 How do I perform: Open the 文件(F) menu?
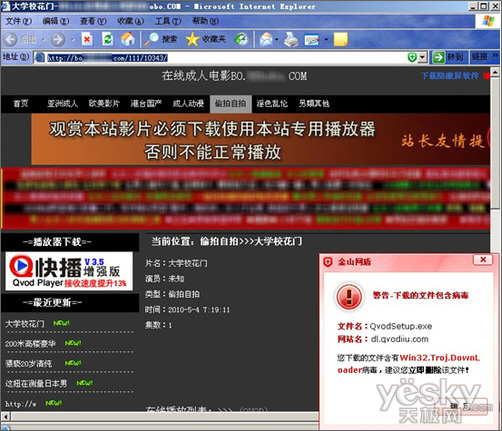pyautogui.click(x=19, y=21)
